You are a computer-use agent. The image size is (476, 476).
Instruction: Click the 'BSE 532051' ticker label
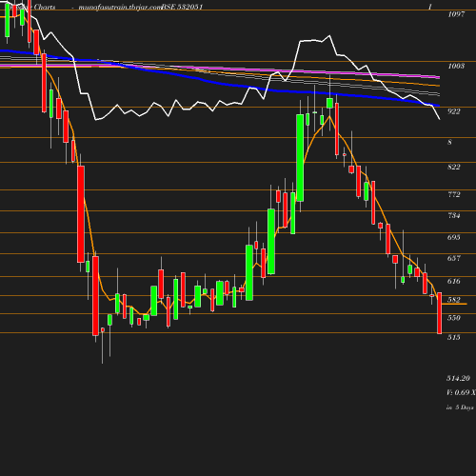coord(182,7)
